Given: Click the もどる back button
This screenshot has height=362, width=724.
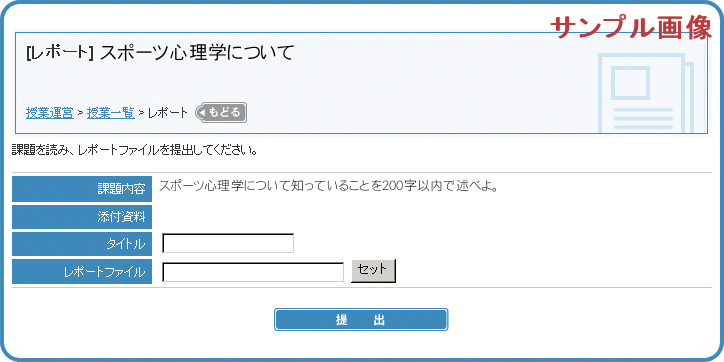Looking at the screenshot, I should (x=222, y=113).
